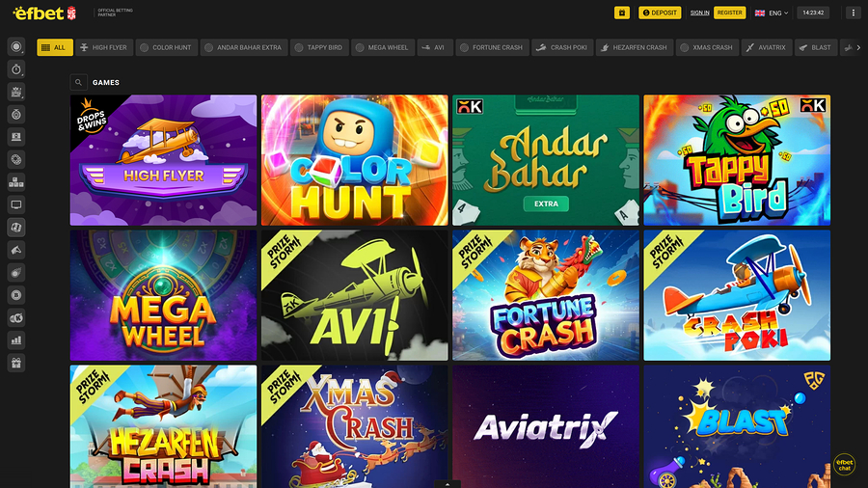Image resolution: width=868 pixels, height=488 pixels.
Task: Open the bar chart statistics sidebar icon
Action: 16,340
